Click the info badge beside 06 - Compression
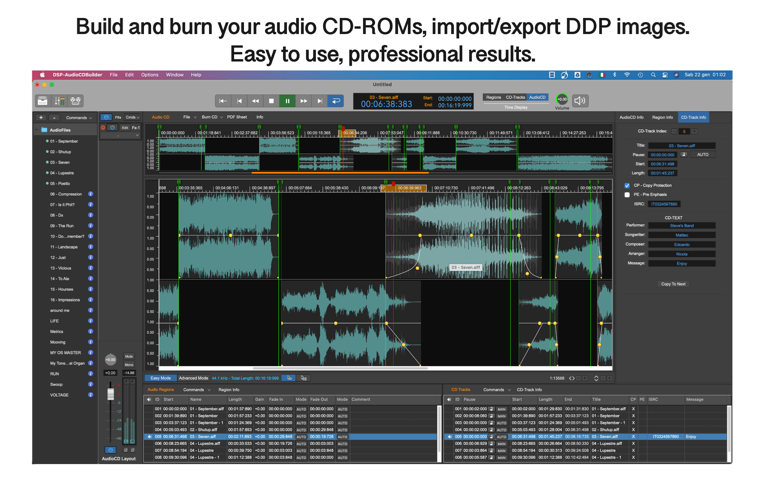Screen dimensions: 765x478 (x=91, y=194)
